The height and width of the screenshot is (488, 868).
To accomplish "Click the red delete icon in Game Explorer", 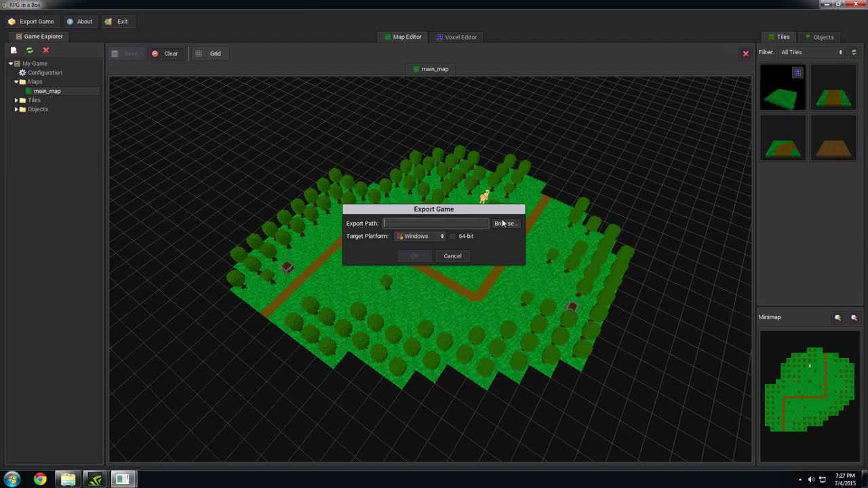I will [x=45, y=49].
